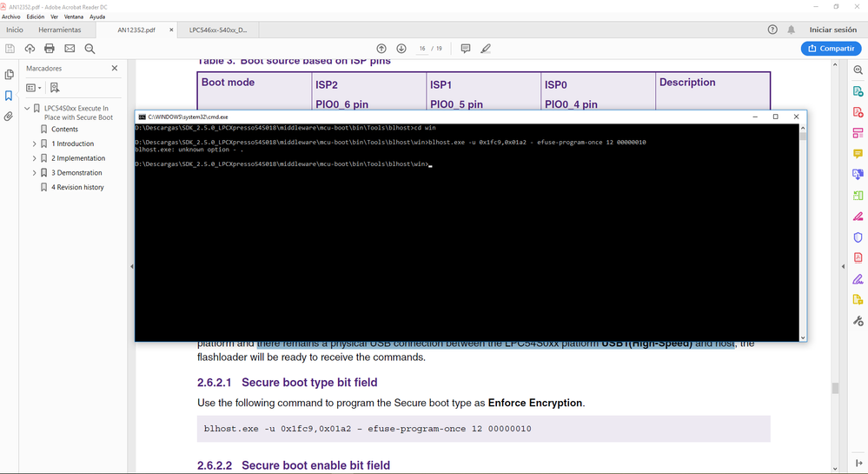Show page thumbnails panel icon

(x=9, y=74)
